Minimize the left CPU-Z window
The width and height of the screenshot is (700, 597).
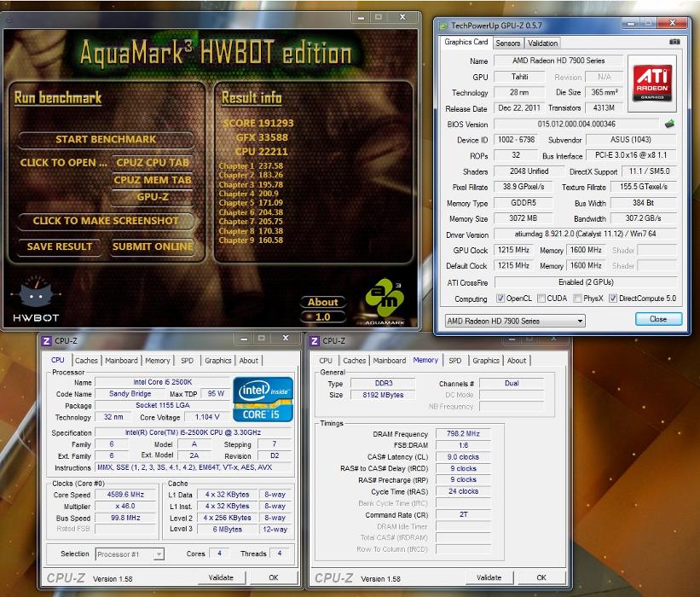coord(244,339)
